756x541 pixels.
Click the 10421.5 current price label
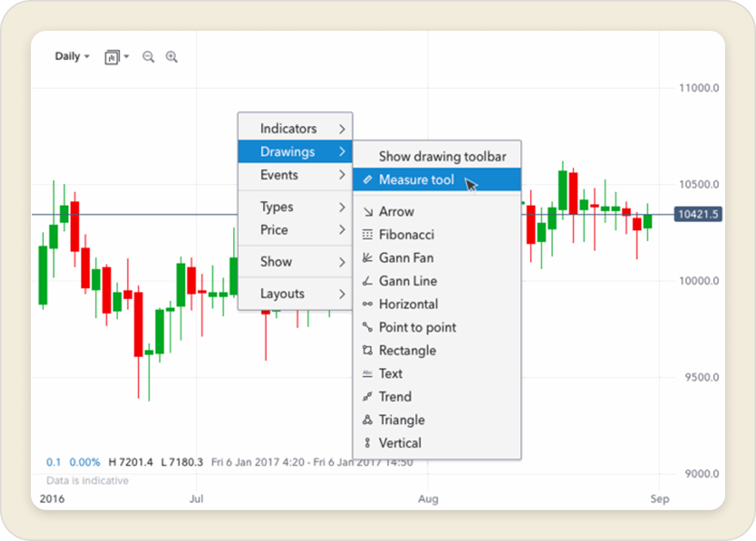(x=697, y=214)
